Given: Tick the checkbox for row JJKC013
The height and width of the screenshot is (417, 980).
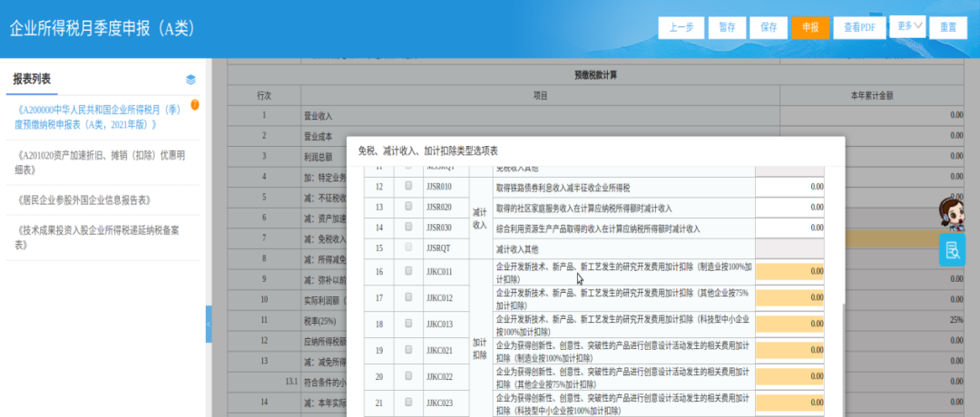Looking at the screenshot, I should 408,324.
